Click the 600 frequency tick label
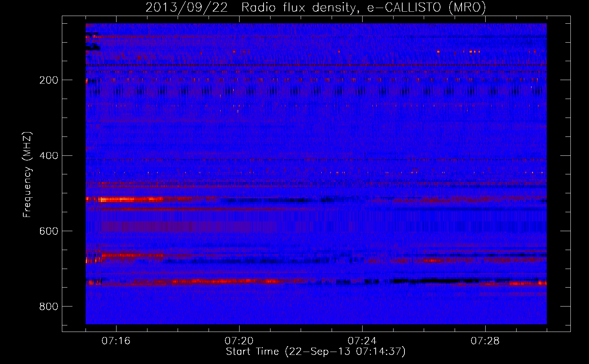The image size is (589, 364). point(49,231)
